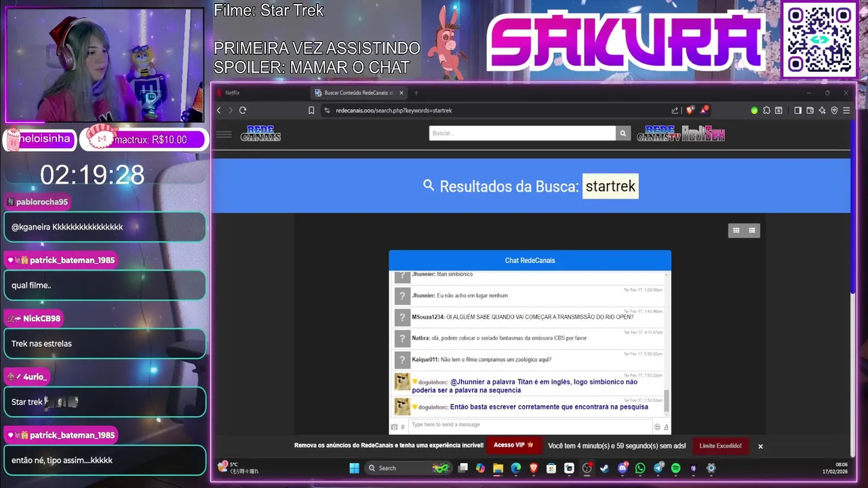
Task: Switch to the Netflix browser tab
Action: [260, 93]
